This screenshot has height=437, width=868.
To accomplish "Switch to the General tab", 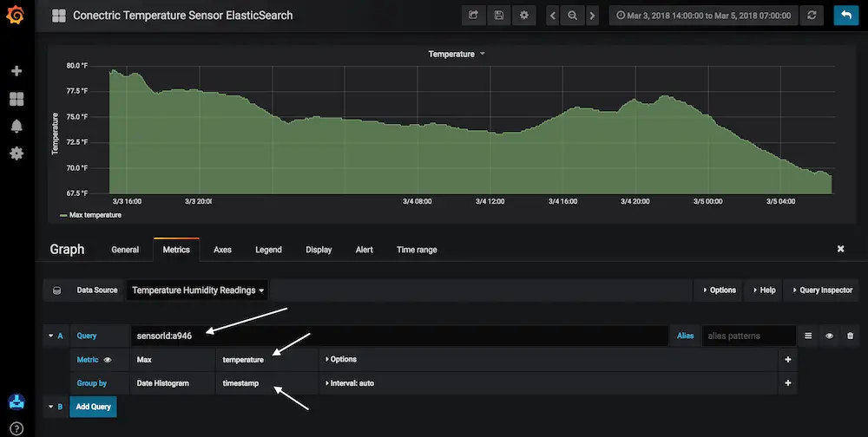I will tap(125, 250).
